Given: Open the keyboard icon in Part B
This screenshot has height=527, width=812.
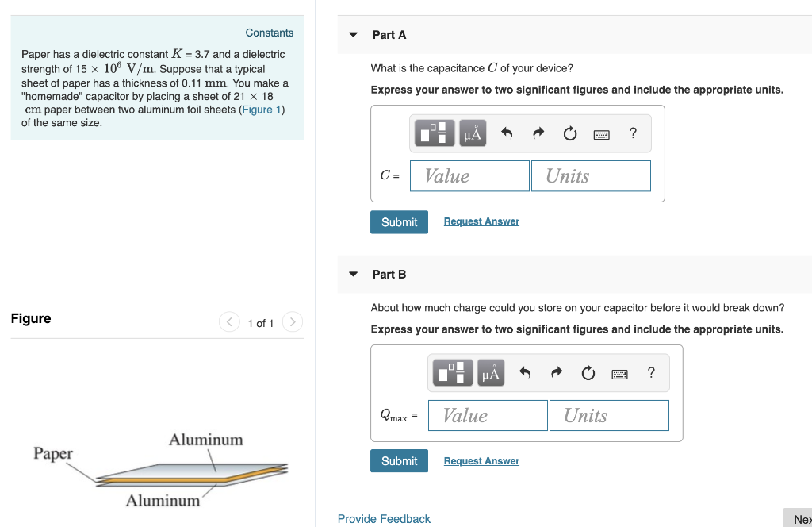Looking at the screenshot, I should click(x=619, y=372).
